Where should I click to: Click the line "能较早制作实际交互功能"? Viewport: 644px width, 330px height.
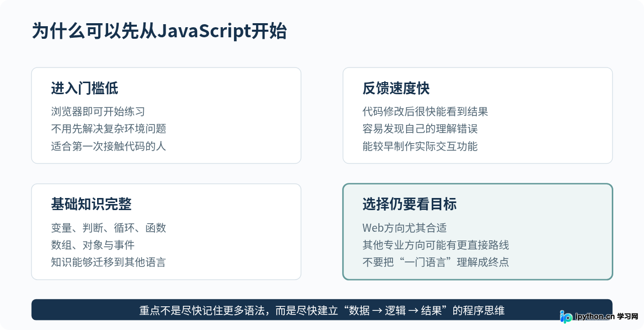pos(420,146)
